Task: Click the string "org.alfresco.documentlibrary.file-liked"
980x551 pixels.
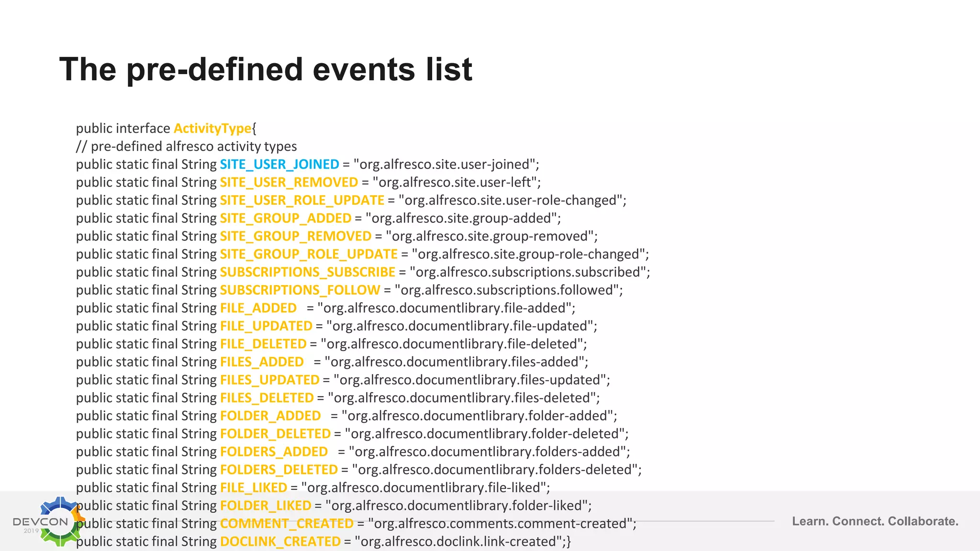Action: (x=424, y=488)
